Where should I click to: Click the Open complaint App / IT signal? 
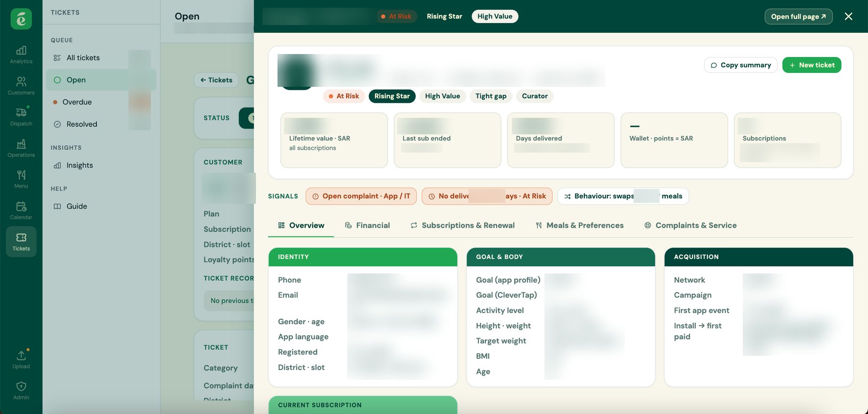(x=361, y=196)
